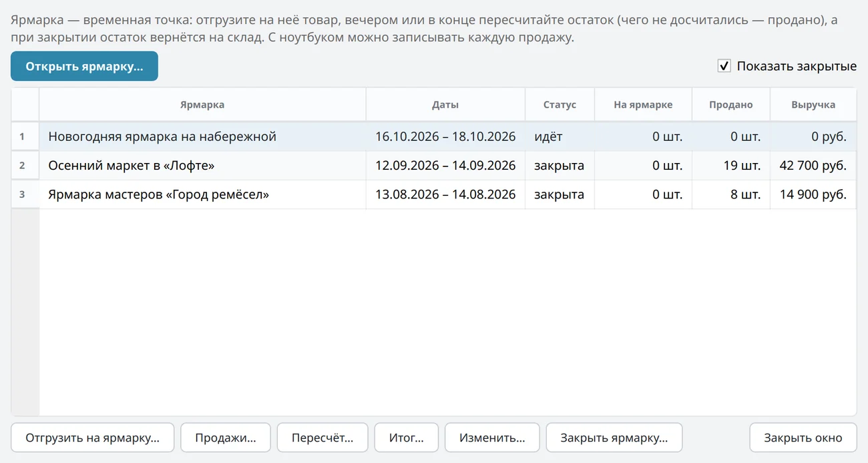Click the «Выручка» column header

(x=813, y=105)
